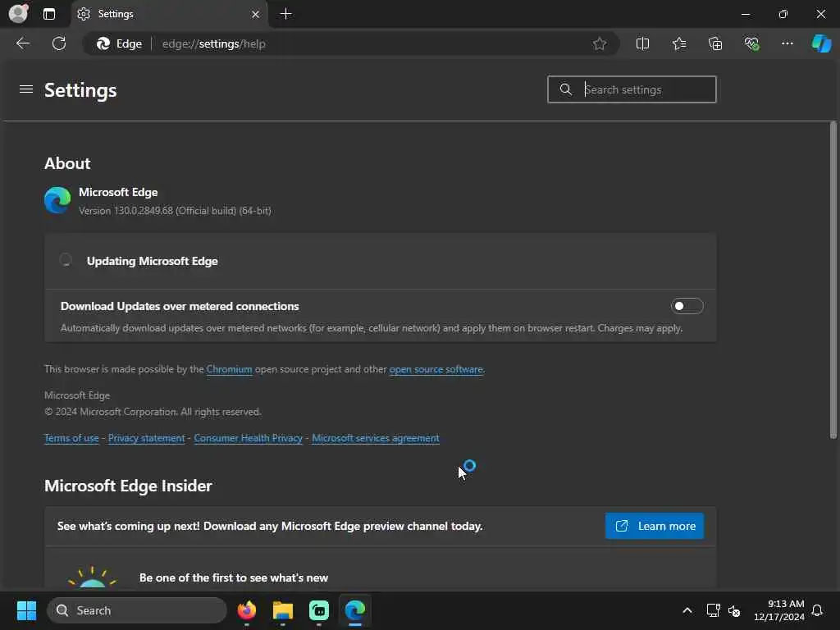
Task: Open Microsoft services agreement link
Action: (376, 438)
